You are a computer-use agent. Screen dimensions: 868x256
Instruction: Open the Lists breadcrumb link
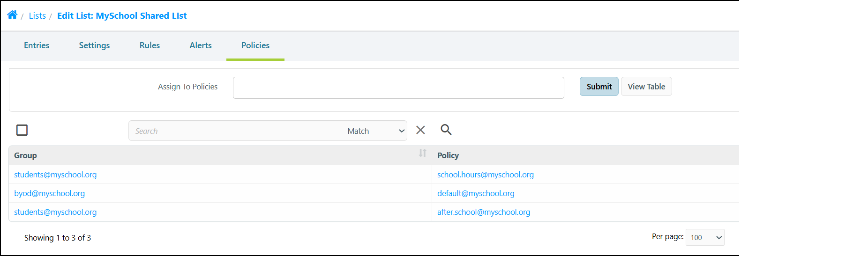pos(37,16)
